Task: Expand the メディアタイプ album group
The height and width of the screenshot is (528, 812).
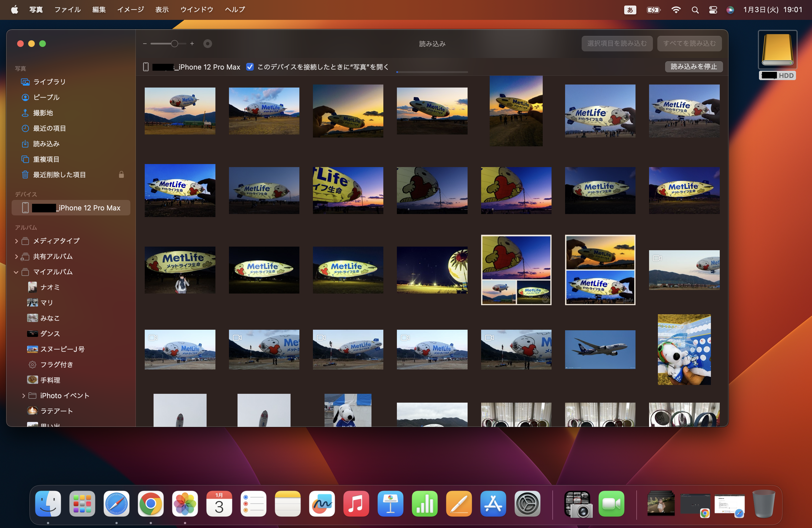Action: coord(16,241)
